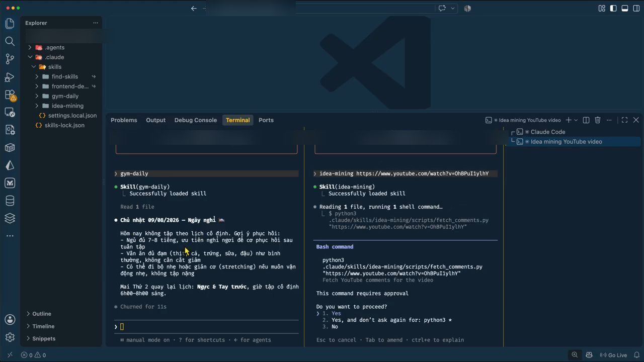The width and height of the screenshot is (644, 362).
Task: Maximize the panel size
Action: click(624, 120)
